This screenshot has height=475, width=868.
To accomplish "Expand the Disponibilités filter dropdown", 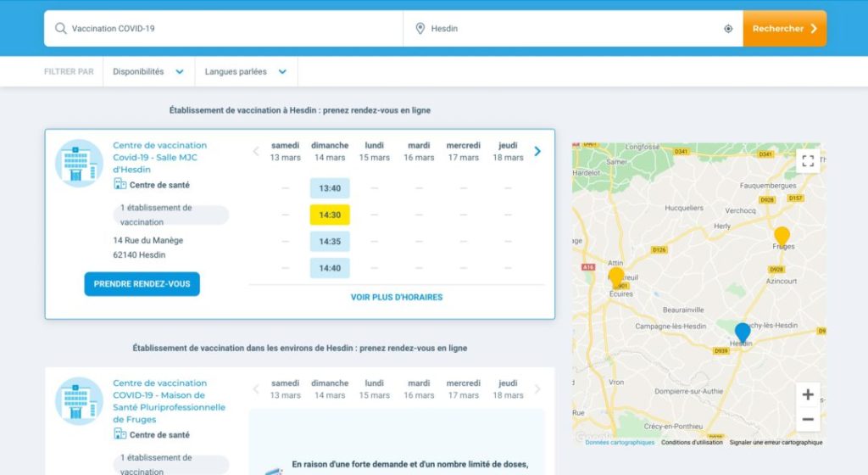I will [x=148, y=72].
